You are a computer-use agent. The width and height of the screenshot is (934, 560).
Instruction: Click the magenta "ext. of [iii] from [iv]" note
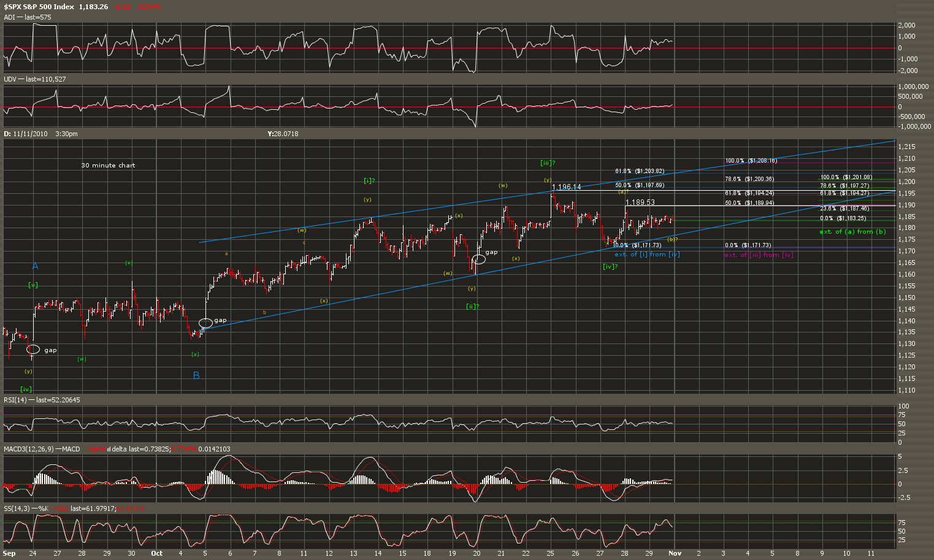759,255
